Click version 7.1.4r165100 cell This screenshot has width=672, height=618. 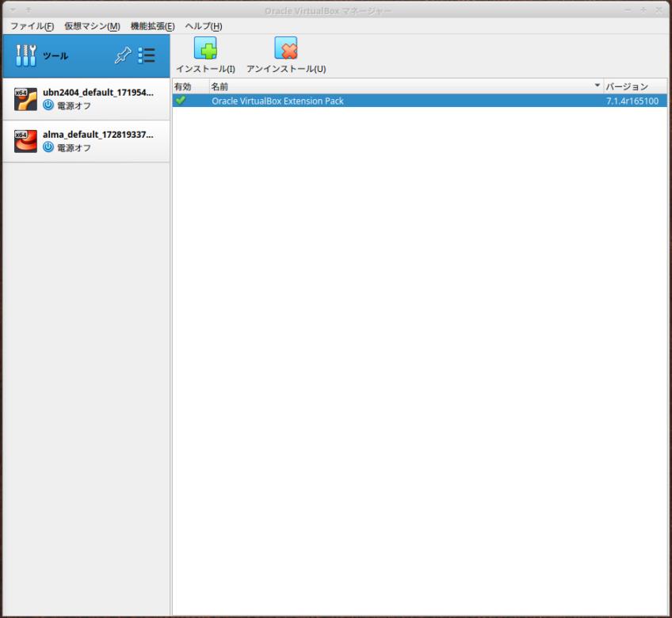632,101
